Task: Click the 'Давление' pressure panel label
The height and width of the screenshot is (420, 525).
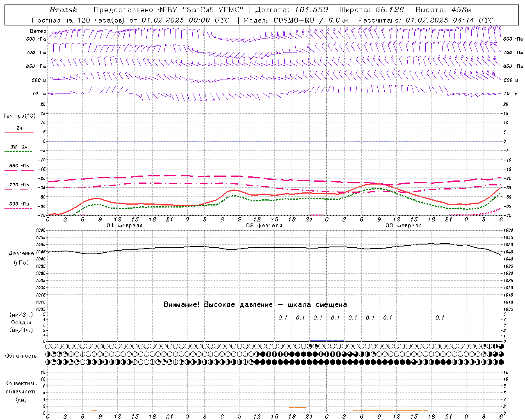Action: tap(21, 253)
